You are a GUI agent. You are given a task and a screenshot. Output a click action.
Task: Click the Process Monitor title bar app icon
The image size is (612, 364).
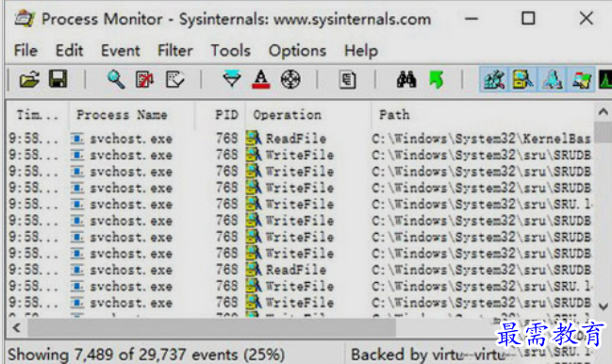(25, 18)
